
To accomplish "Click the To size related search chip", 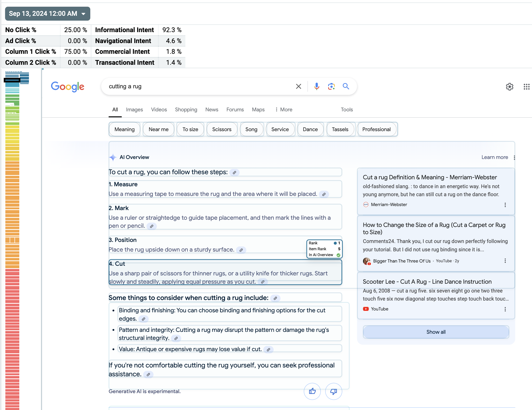I will tap(190, 129).
